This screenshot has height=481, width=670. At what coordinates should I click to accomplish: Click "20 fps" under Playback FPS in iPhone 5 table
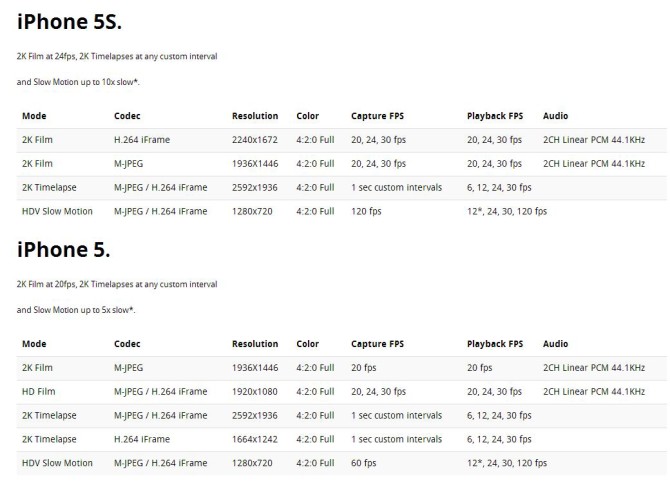(x=479, y=368)
